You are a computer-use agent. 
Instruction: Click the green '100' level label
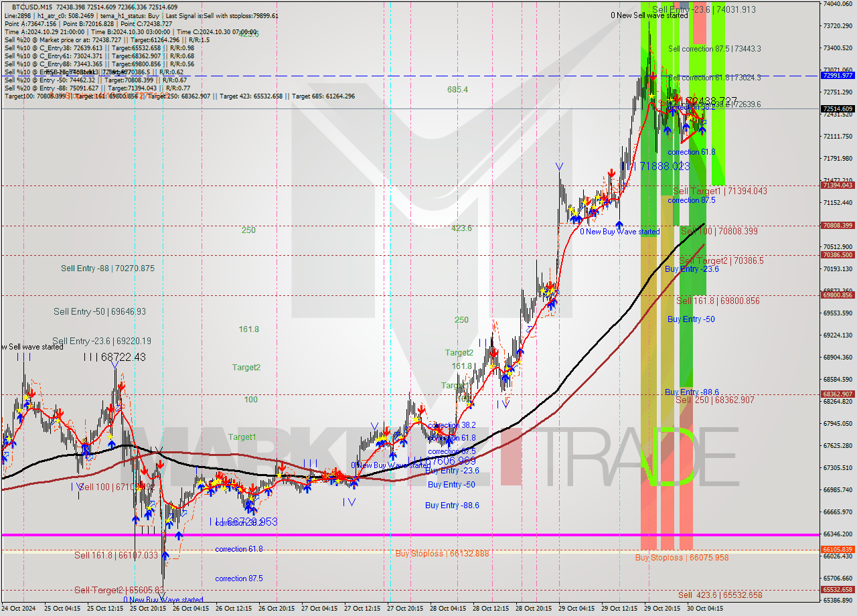250,400
